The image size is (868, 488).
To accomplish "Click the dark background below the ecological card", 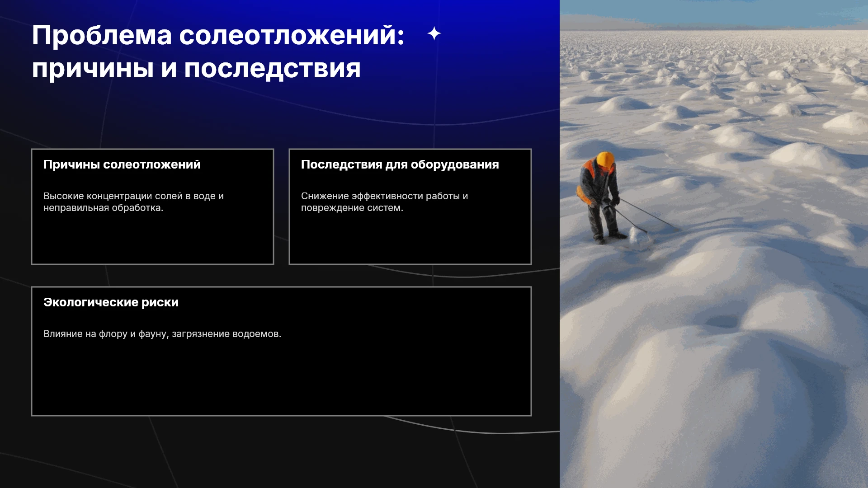I will (x=280, y=452).
